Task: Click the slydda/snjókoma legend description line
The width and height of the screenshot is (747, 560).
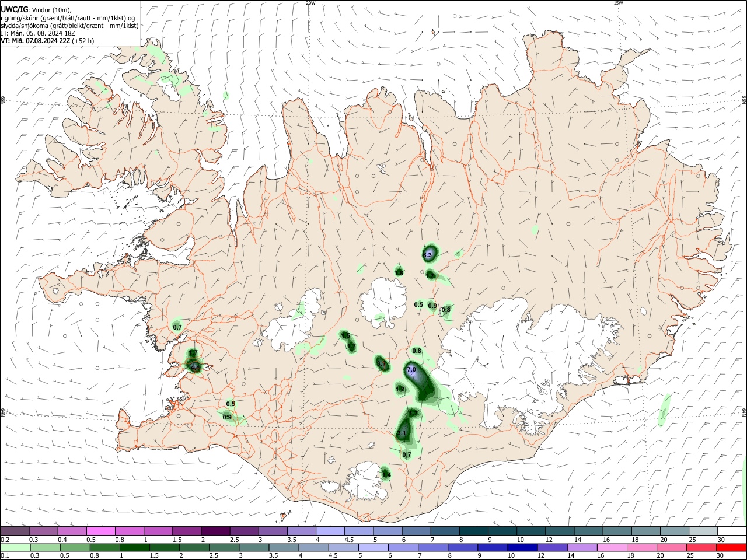Action: (x=69, y=26)
